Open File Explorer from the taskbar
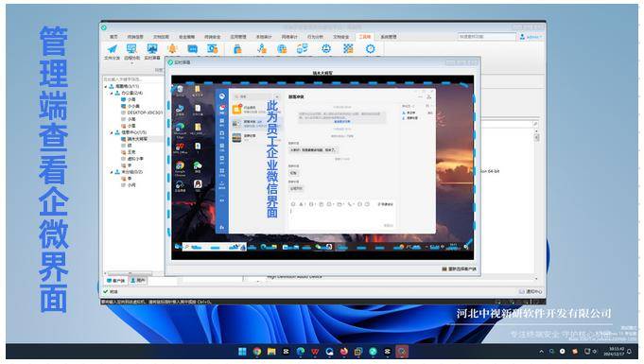 coord(271,352)
